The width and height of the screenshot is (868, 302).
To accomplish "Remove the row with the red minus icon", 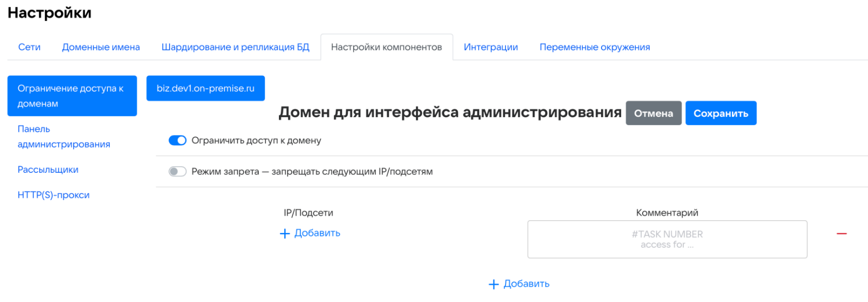I will [841, 233].
